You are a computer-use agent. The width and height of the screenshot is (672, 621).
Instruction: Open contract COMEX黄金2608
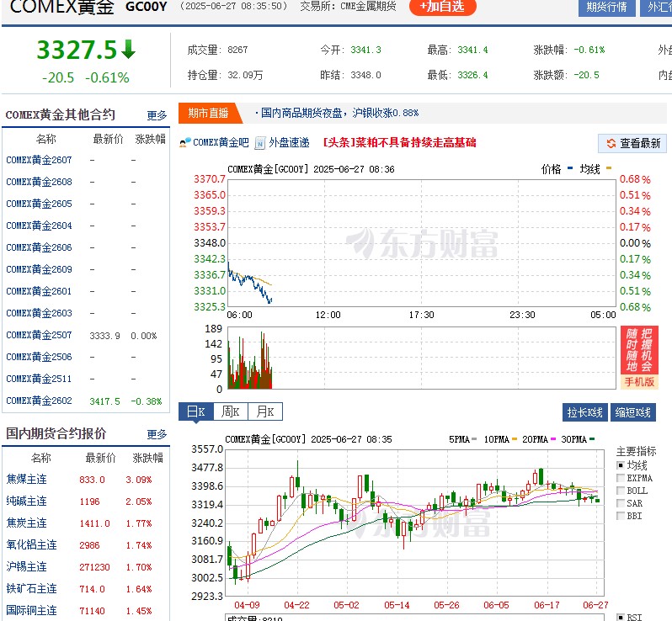click(x=39, y=182)
